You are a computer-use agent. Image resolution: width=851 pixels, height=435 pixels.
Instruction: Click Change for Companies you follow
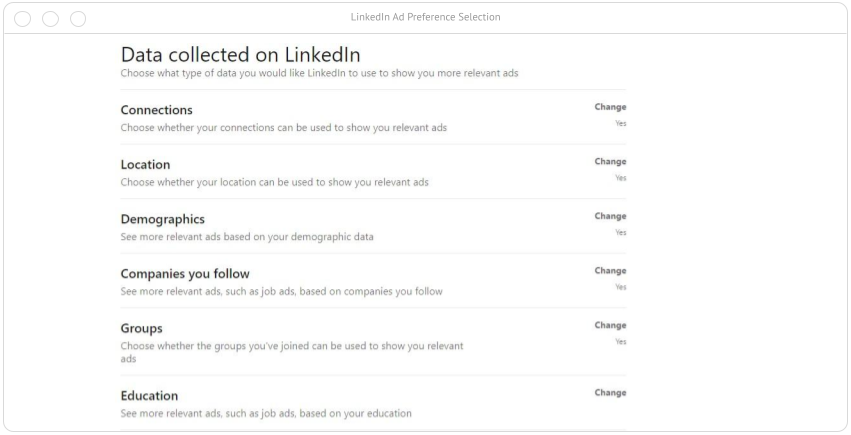610,270
